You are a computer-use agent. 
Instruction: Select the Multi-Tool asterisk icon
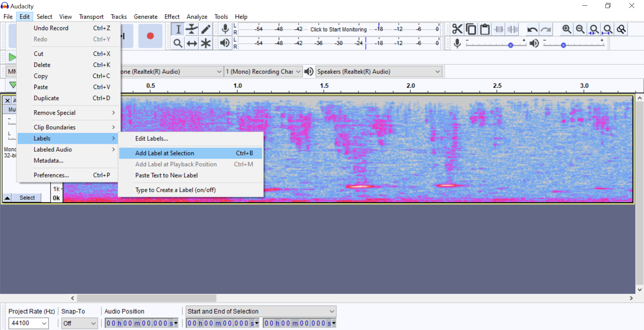(x=206, y=43)
